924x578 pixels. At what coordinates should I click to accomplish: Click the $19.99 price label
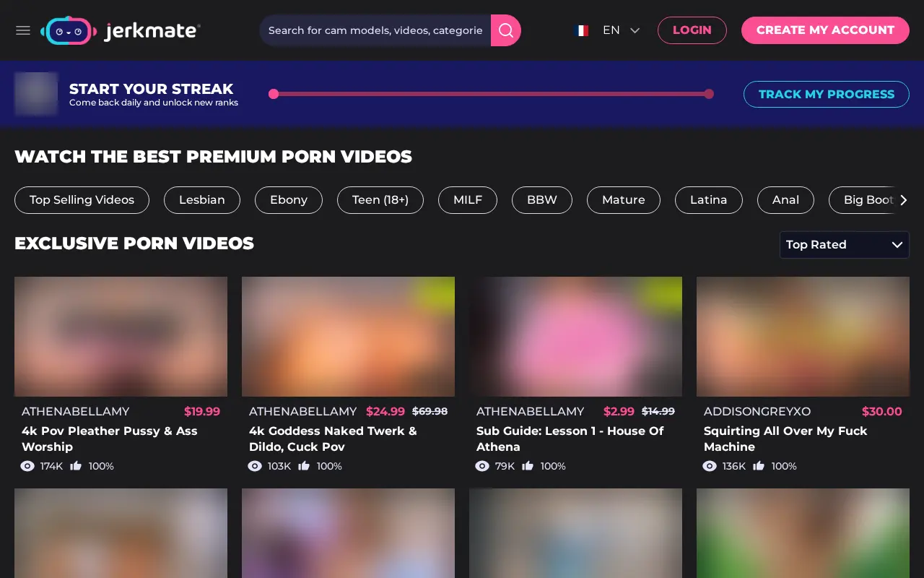click(202, 411)
